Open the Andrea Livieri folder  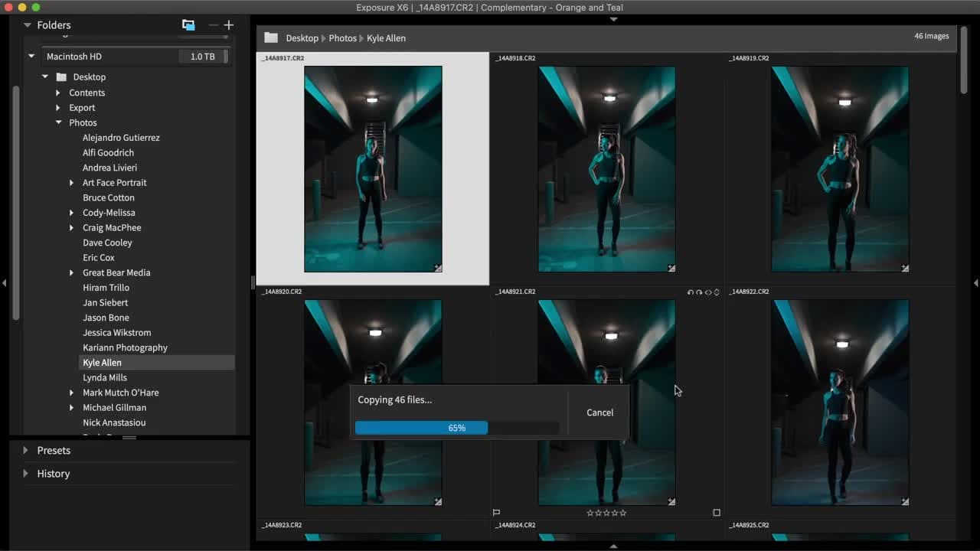pos(109,168)
